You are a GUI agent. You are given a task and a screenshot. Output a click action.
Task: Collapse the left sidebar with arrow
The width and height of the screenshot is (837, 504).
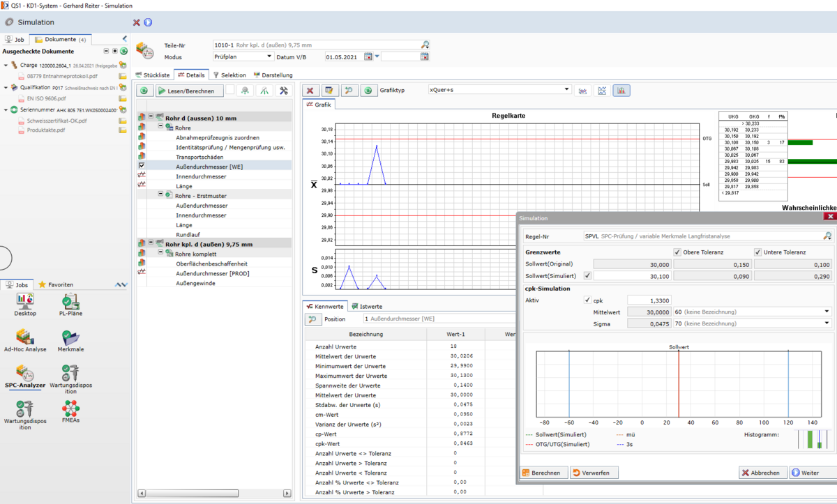(124, 39)
